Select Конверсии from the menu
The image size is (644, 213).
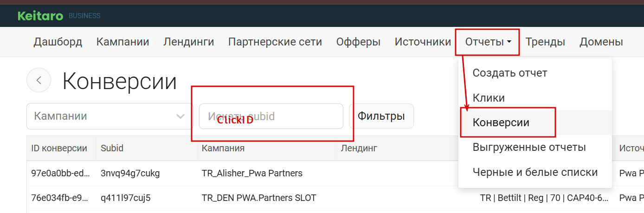[501, 123]
